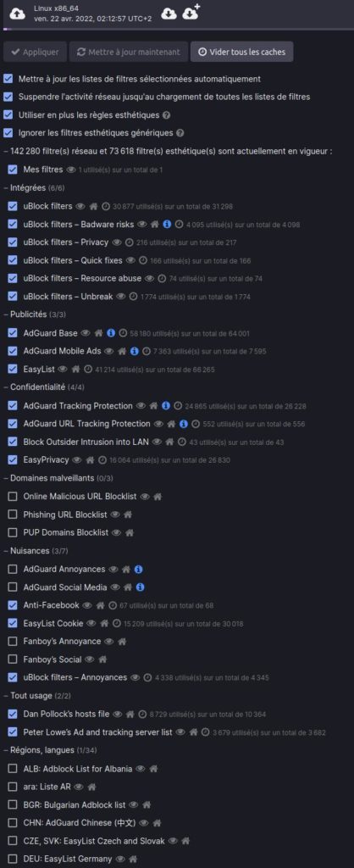This screenshot has height=868, width=354.
Task: Open help icon beside règles esthétiques
Action: pyautogui.click(x=167, y=115)
